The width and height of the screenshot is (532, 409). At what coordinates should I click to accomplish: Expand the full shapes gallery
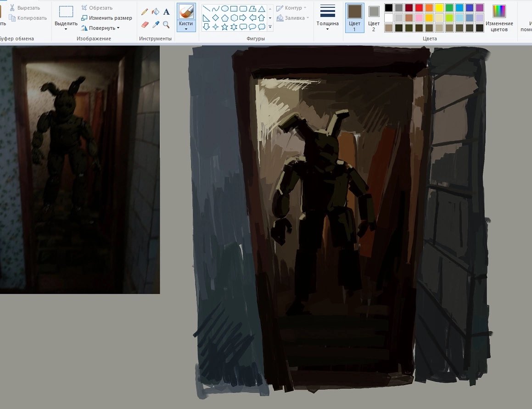pos(270,27)
